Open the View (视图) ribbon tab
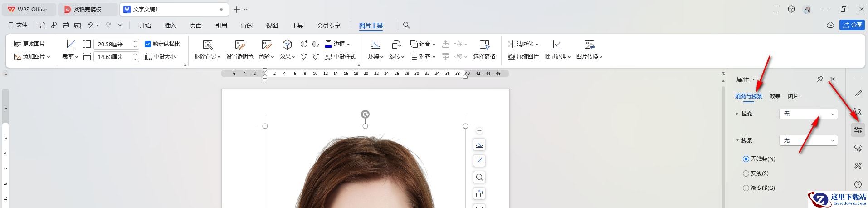The width and height of the screenshot is (868, 208). click(272, 25)
